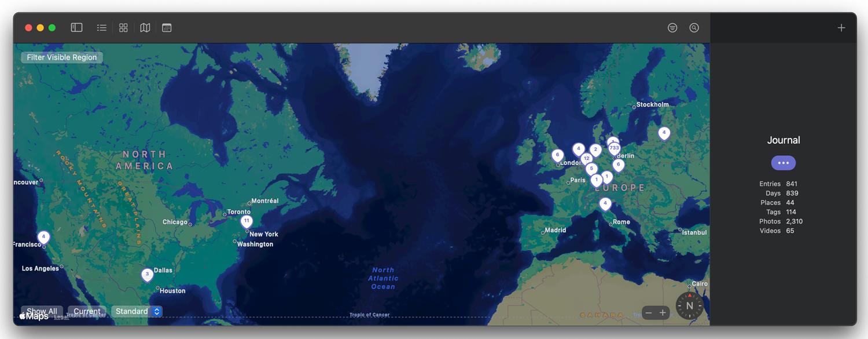Open the 733 entries pin at Berlin

(615, 149)
